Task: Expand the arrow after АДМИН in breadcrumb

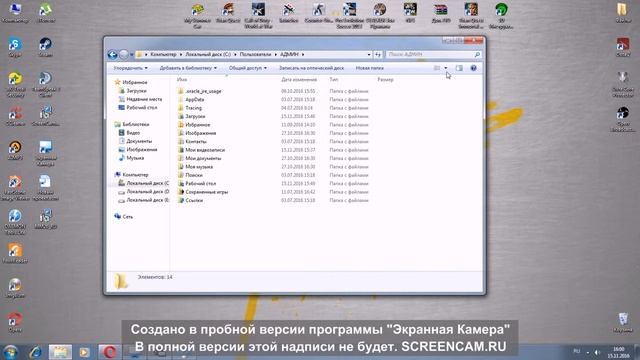Action: coord(303,54)
